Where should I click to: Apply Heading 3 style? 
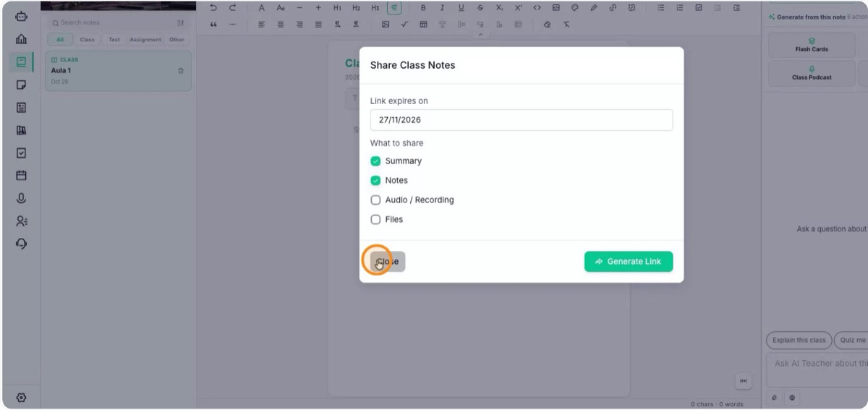375,8
